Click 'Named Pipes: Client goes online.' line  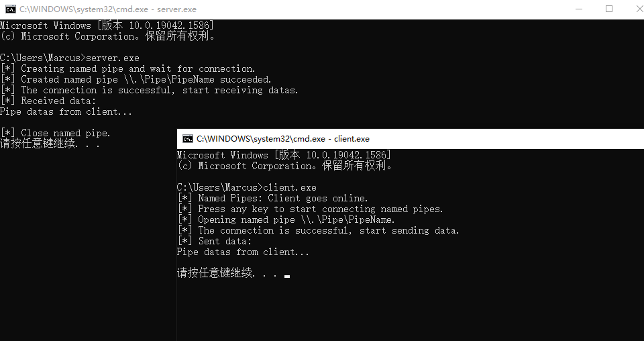point(273,198)
